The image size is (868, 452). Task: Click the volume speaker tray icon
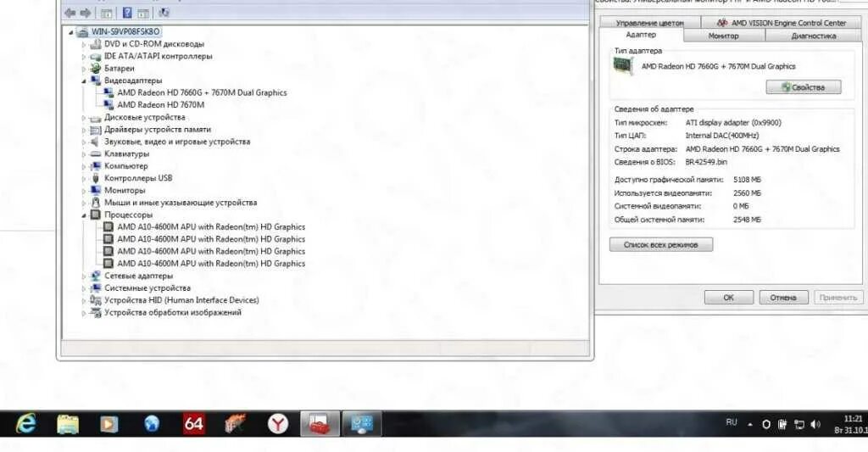tap(815, 425)
